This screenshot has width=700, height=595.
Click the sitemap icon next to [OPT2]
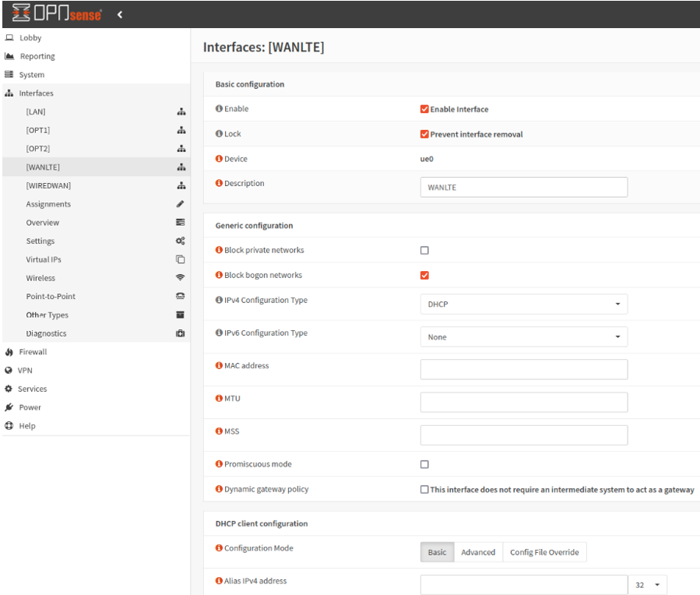181,149
